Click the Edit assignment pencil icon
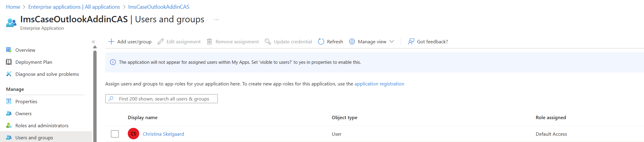The width and height of the screenshot is (644, 142). (x=160, y=42)
